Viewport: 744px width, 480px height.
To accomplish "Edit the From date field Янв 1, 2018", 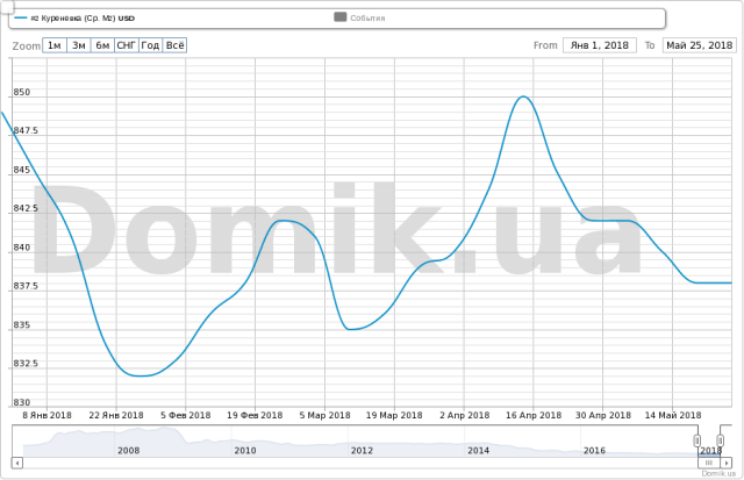I will pos(600,46).
